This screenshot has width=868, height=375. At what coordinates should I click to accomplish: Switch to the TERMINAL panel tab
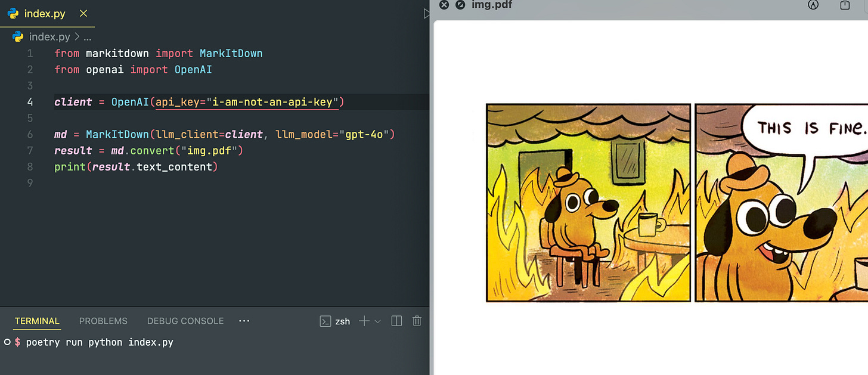pyautogui.click(x=37, y=321)
